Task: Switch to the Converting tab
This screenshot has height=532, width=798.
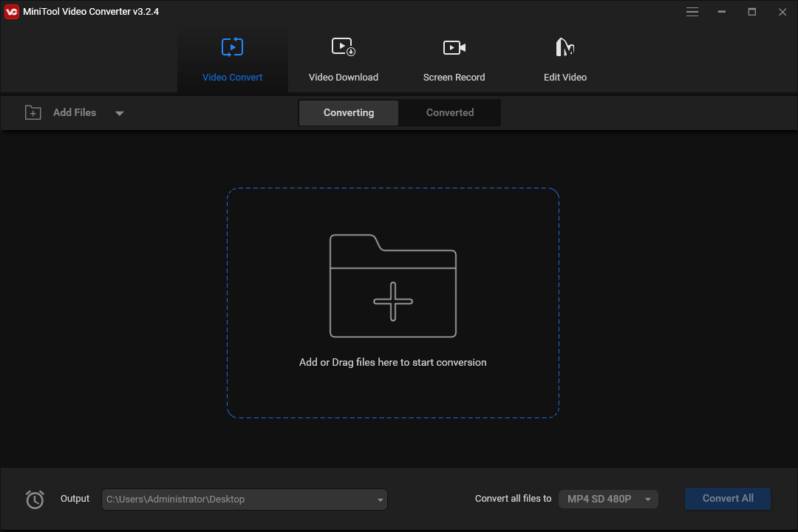Action: point(348,112)
